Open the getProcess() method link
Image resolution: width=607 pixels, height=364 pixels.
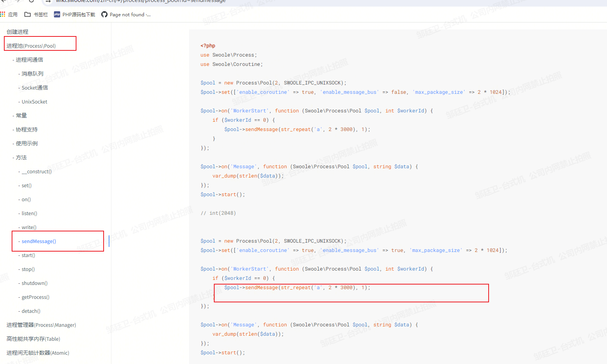(35, 297)
